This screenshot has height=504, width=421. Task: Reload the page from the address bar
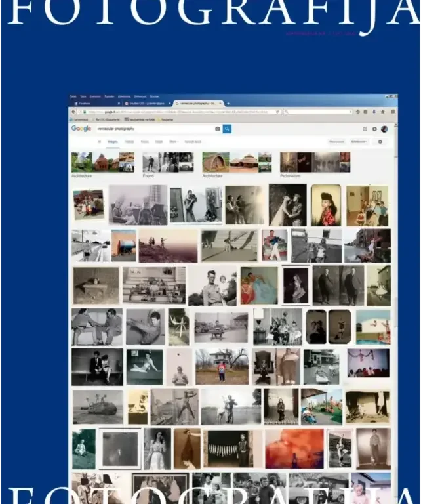coord(277,112)
